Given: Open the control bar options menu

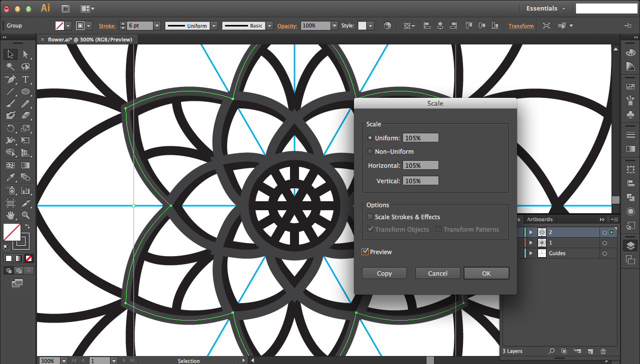Looking at the screenshot, I should point(628,25).
